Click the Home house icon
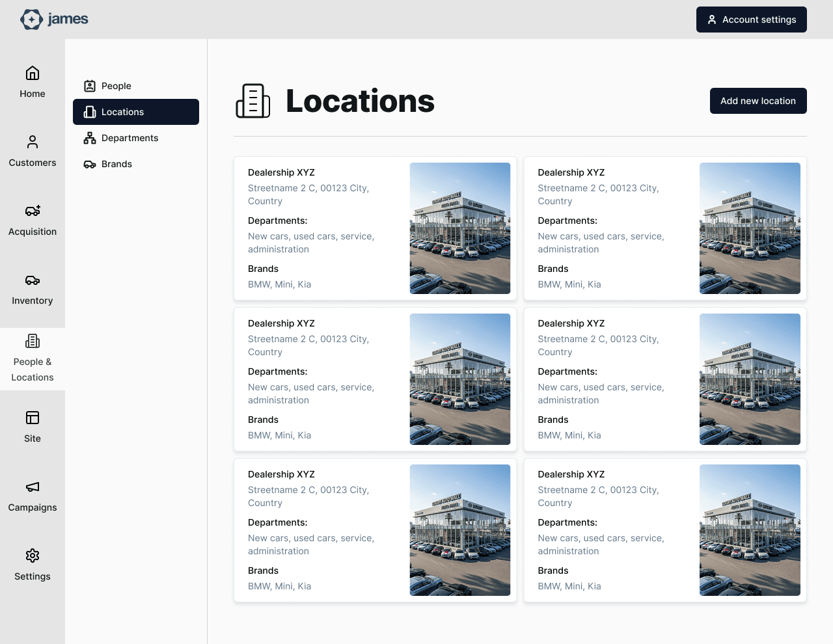 [x=33, y=73]
